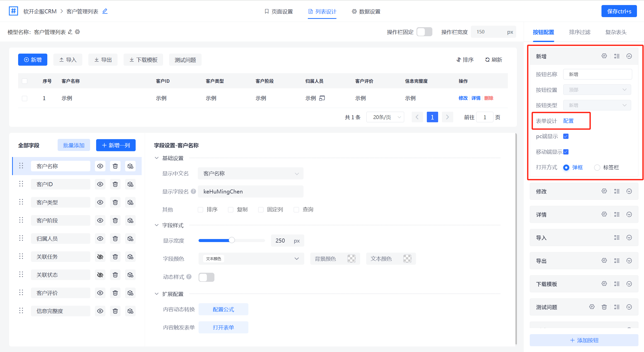
Task: Click 保存ctrl+s button
Action: 619,11
